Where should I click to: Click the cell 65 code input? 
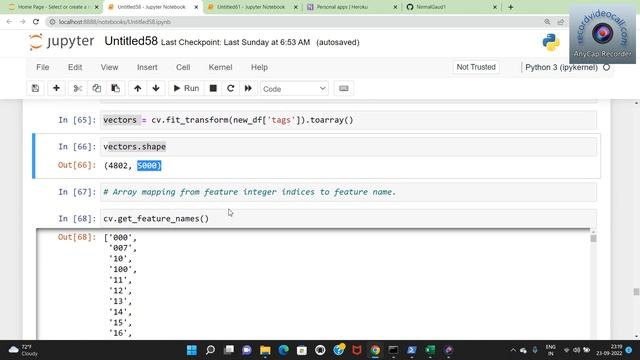click(348, 120)
